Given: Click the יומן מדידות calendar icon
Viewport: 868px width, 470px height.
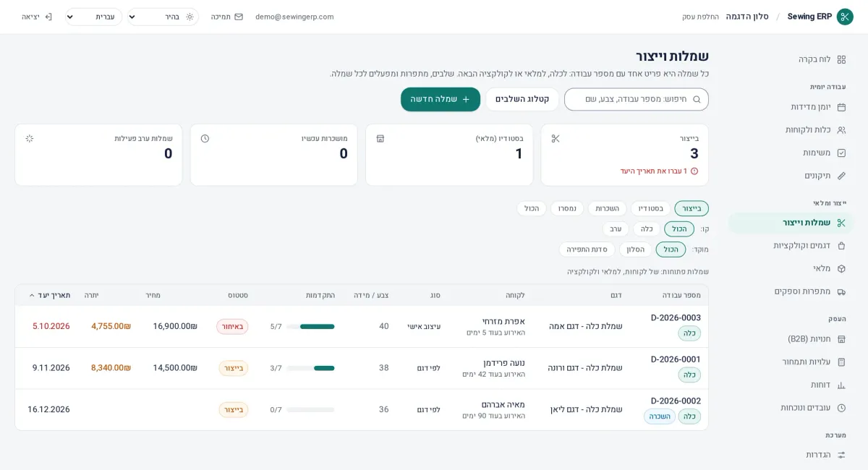Looking at the screenshot, I should pos(841,107).
